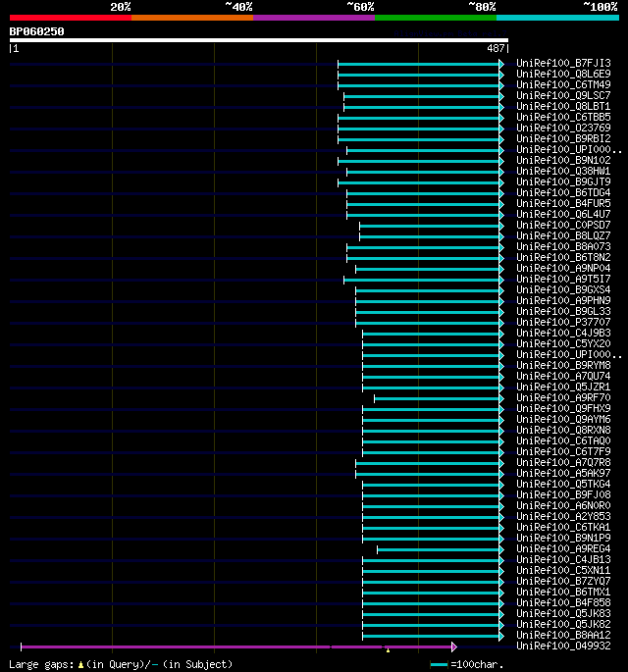Open the UniRef100_Q8L6E9 entry
This screenshot has height=672, width=628.
point(563,75)
